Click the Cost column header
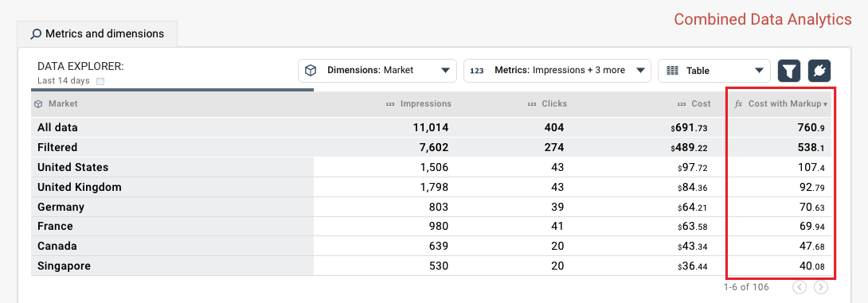This screenshot has height=303, width=868. (694, 104)
